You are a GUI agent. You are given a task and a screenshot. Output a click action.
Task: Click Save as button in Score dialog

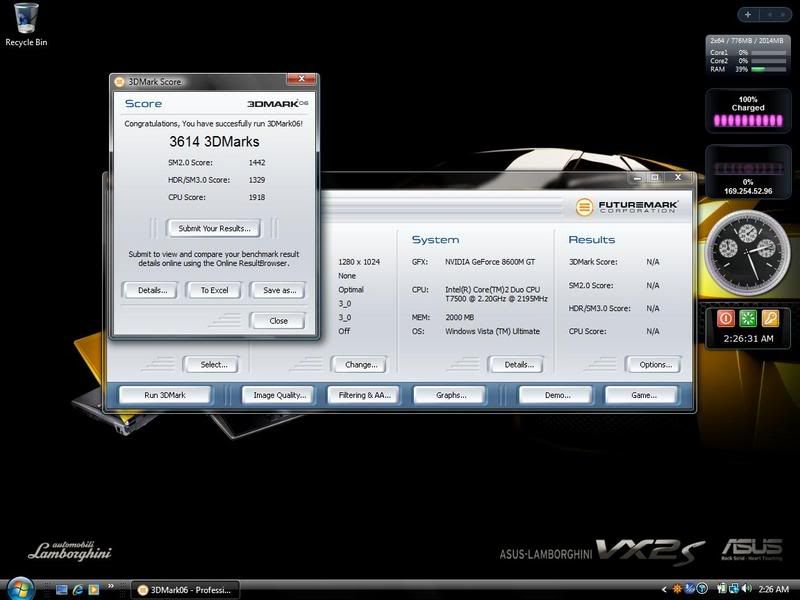pyautogui.click(x=279, y=290)
